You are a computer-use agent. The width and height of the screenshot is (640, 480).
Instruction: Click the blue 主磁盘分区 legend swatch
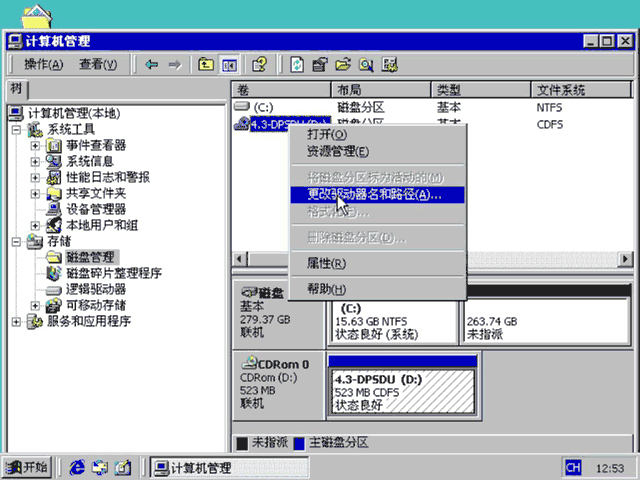click(x=300, y=444)
